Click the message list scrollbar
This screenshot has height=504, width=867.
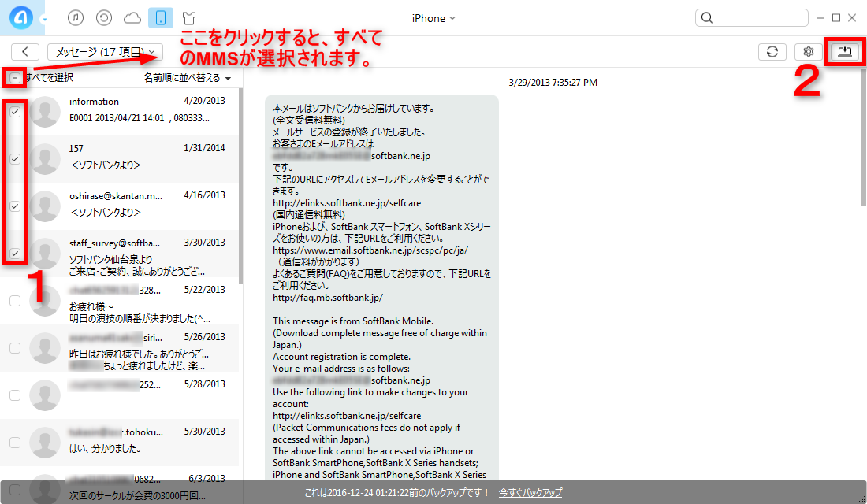point(240,185)
